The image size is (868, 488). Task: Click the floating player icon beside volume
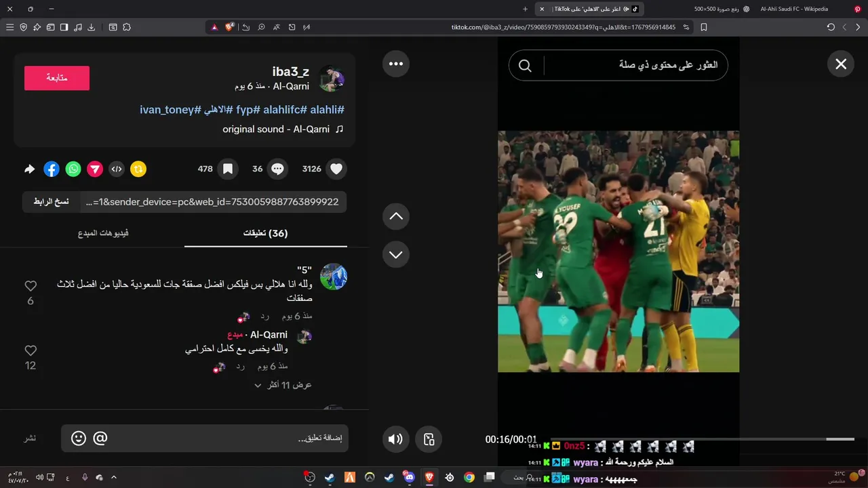(x=429, y=439)
